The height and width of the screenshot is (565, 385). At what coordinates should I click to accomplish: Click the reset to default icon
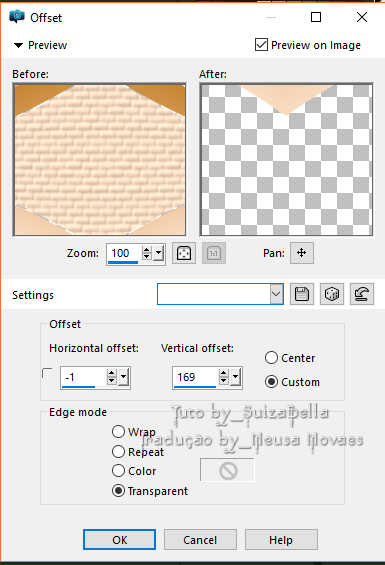tap(362, 294)
